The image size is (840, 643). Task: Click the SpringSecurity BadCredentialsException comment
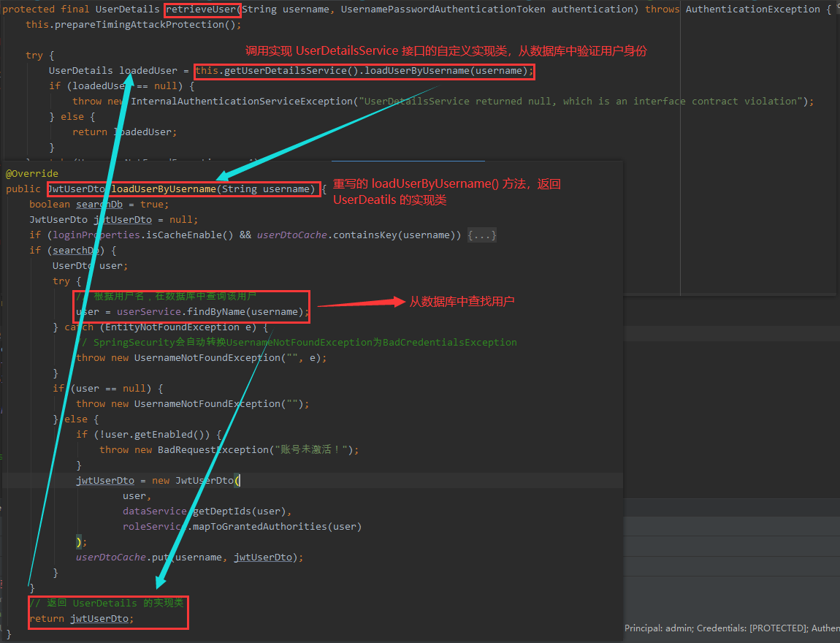pos(297,343)
